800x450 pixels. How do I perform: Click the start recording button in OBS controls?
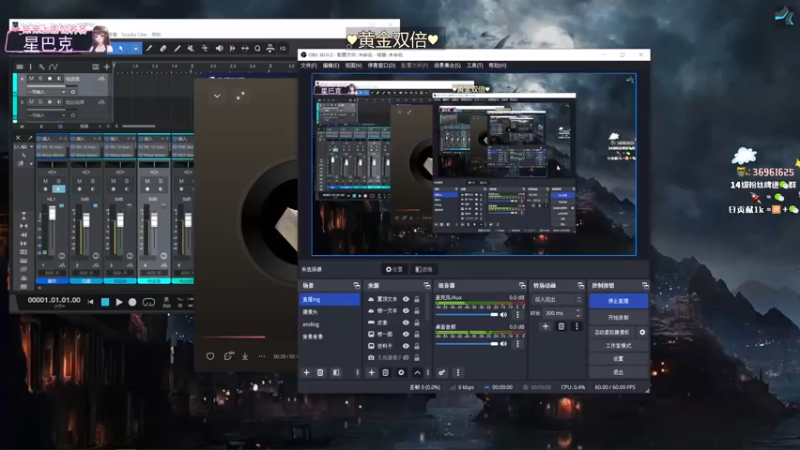point(618,317)
